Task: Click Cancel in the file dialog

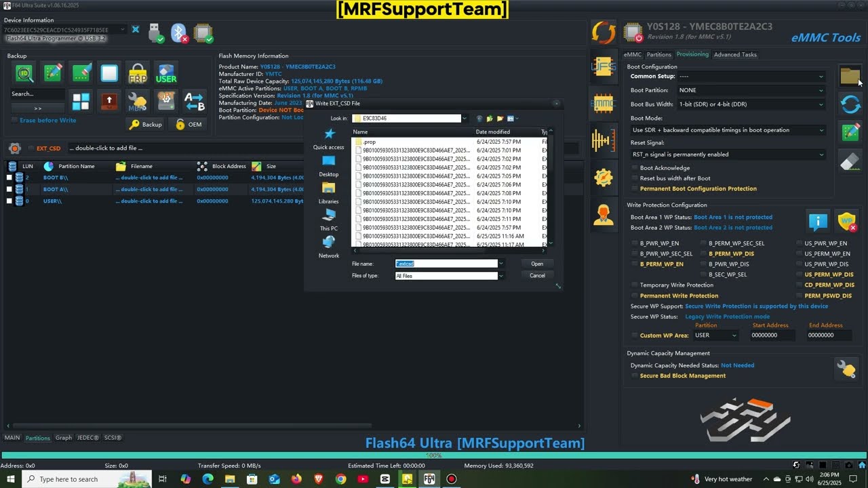Action: (x=537, y=276)
